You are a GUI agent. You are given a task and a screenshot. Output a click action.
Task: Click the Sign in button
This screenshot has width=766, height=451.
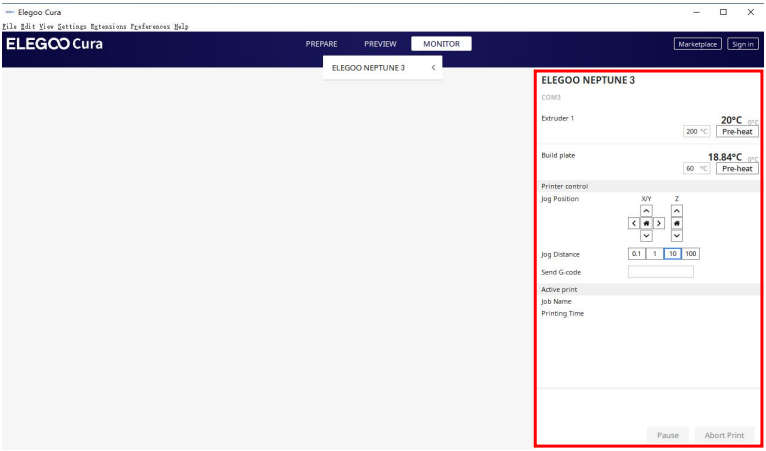743,44
